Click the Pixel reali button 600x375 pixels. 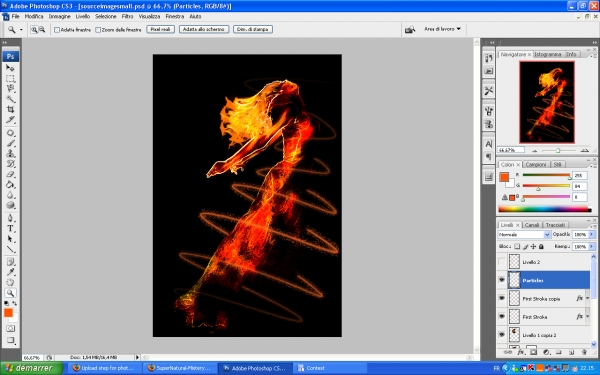pyautogui.click(x=160, y=29)
